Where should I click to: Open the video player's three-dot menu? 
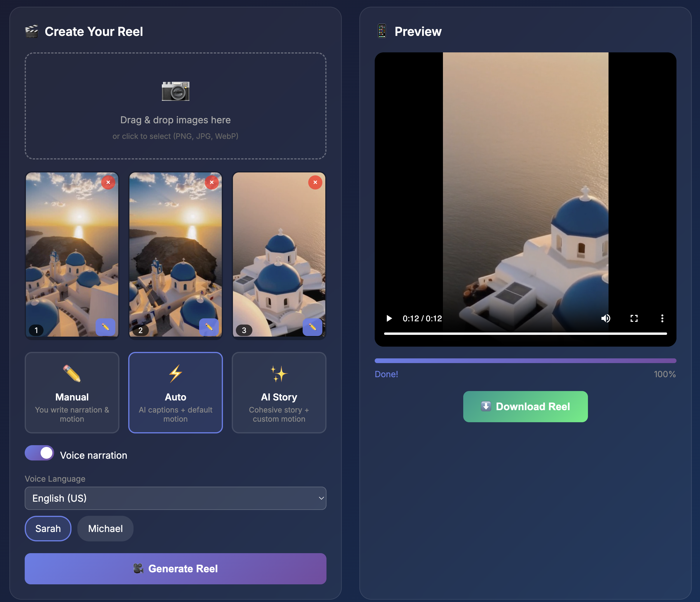tap(662, 318)
